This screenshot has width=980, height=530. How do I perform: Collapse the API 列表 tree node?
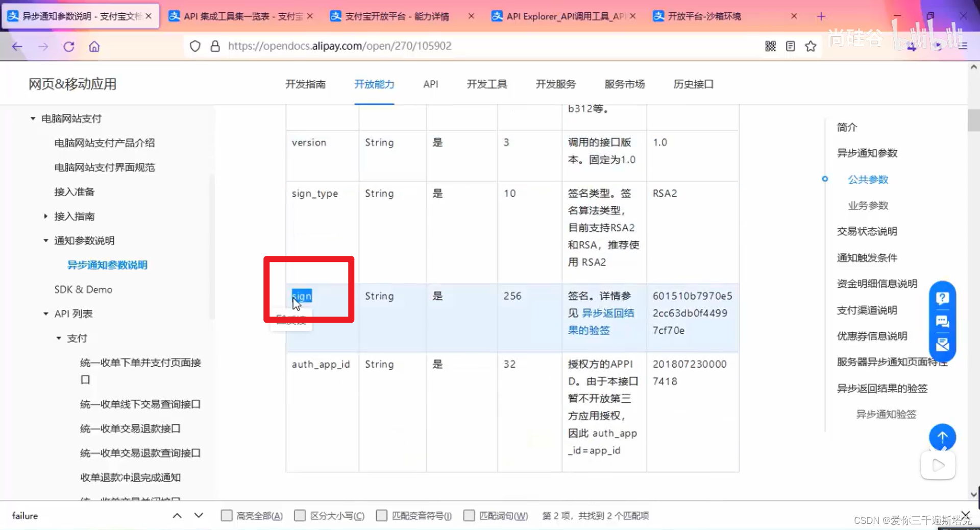45,314
